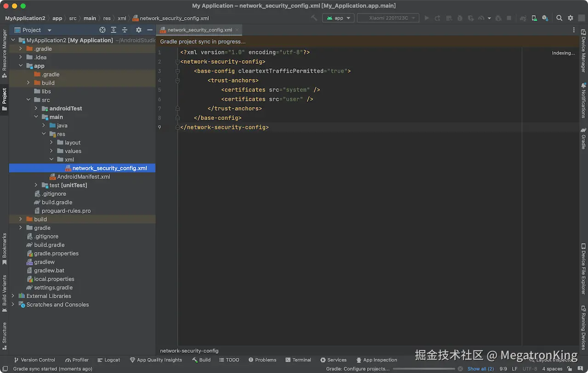Viewport: 588px width, 373px height.
Task: Click the Search Everywhere magnifier icon
Action: point(559,18)
